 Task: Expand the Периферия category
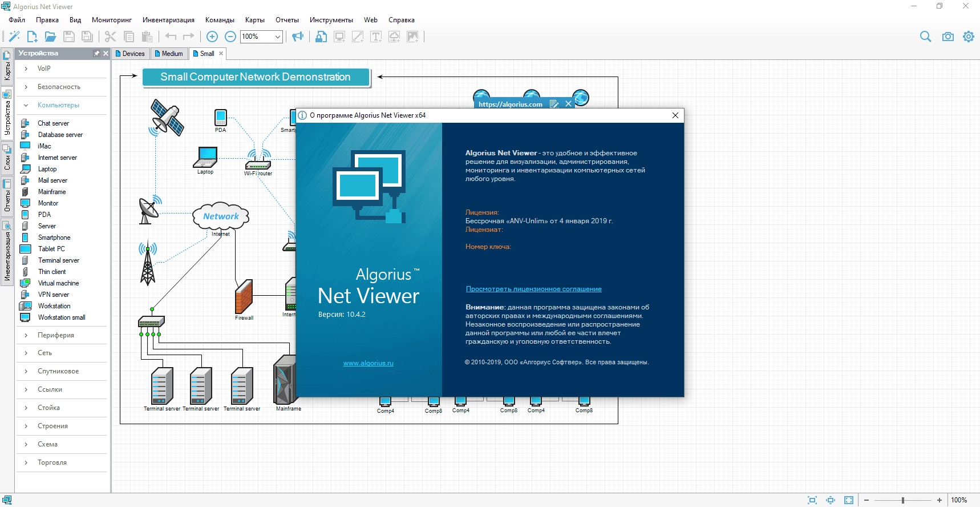(x=26, y=335)
